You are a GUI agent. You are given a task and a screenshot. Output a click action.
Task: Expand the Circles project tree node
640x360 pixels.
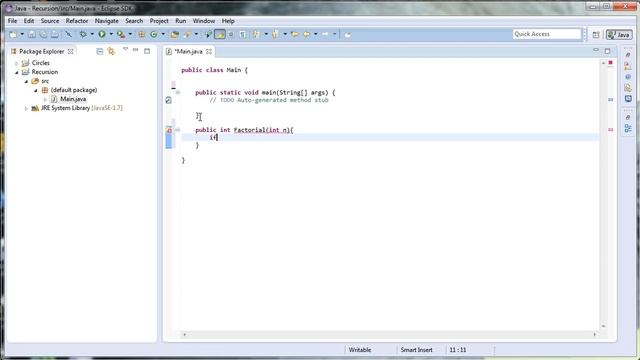17,63
